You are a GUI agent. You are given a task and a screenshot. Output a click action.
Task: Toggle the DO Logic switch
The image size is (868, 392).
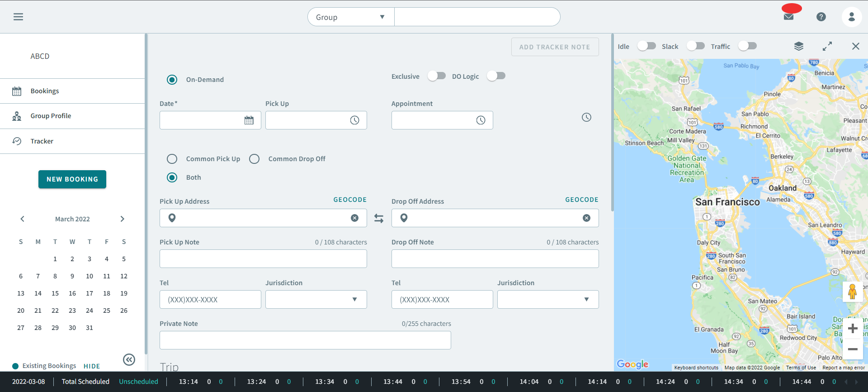coord(496,76)
